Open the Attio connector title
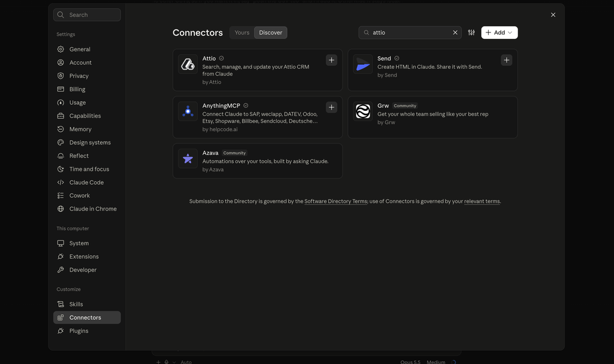 (x=209, y=58)
